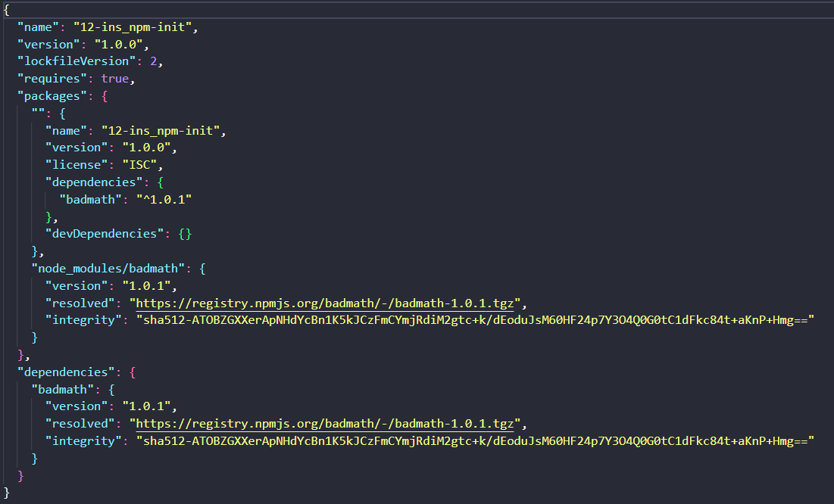834x504 pixels.
Task: Click "dependencies" key inside packages
Action: (94, 182)
